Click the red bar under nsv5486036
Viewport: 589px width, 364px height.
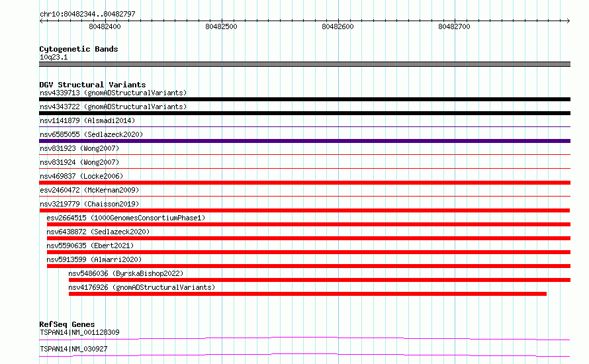[x=320, y=280]
